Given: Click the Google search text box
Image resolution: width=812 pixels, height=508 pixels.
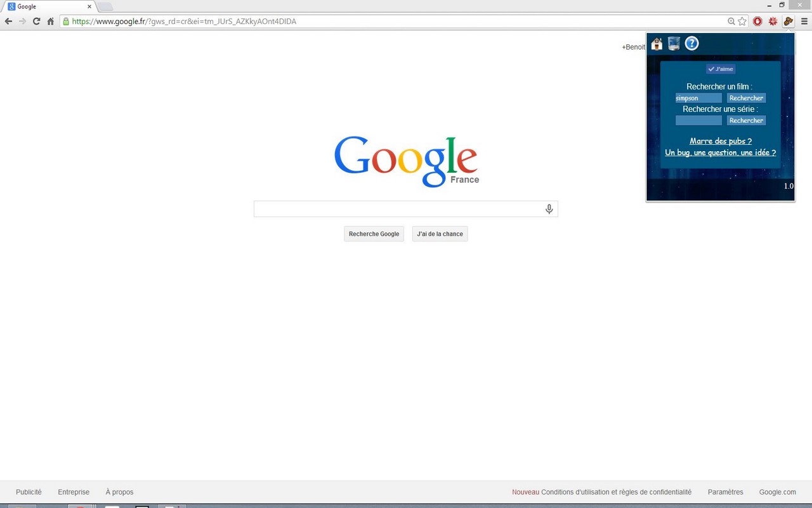Looking at the screenshot, I should tap(406, 209).
